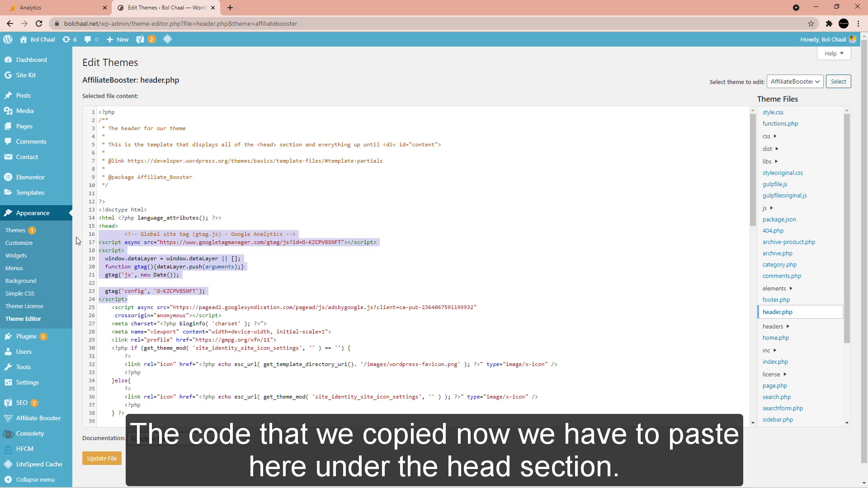Open Themes submenu item

[15, 230]
